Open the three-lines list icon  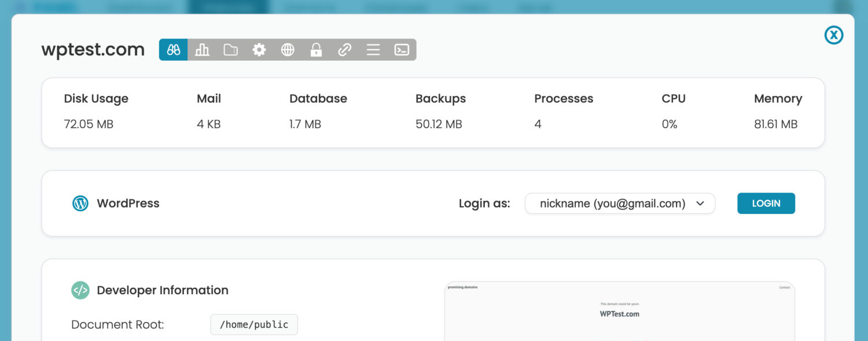click(x=373, y=50)
